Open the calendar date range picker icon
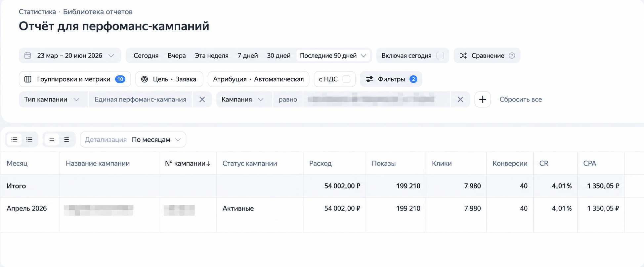 pos(28,56)
